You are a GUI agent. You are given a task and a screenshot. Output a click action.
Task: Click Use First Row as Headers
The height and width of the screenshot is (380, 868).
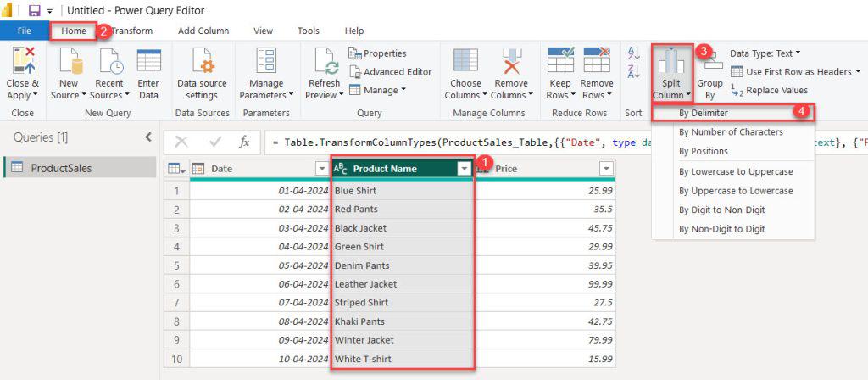point(795,71)
